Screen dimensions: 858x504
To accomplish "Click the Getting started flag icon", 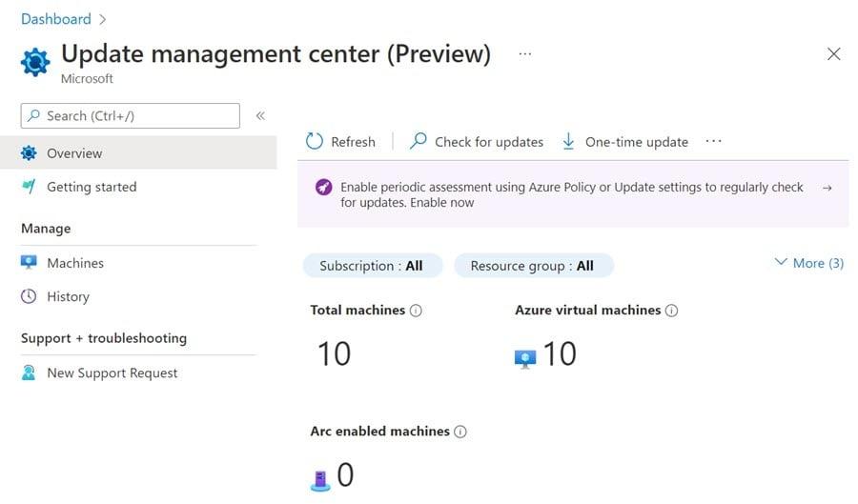I will [x=29, y=187].
